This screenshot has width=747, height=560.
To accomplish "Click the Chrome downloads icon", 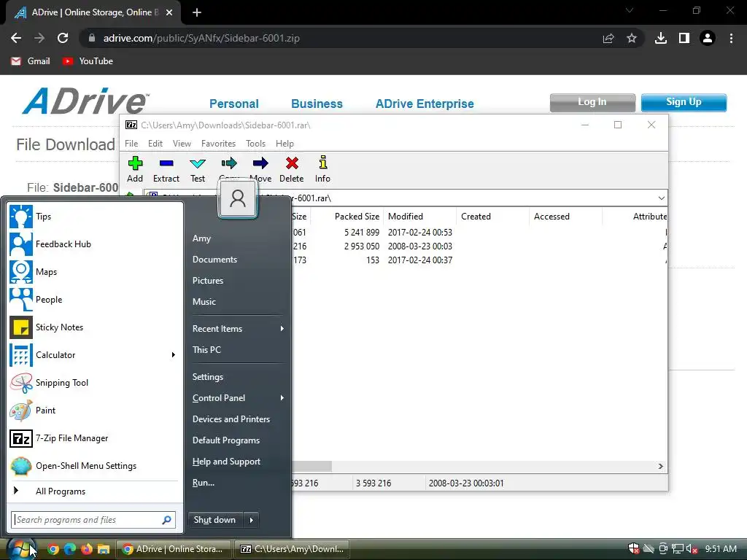I will pos(661,38).
